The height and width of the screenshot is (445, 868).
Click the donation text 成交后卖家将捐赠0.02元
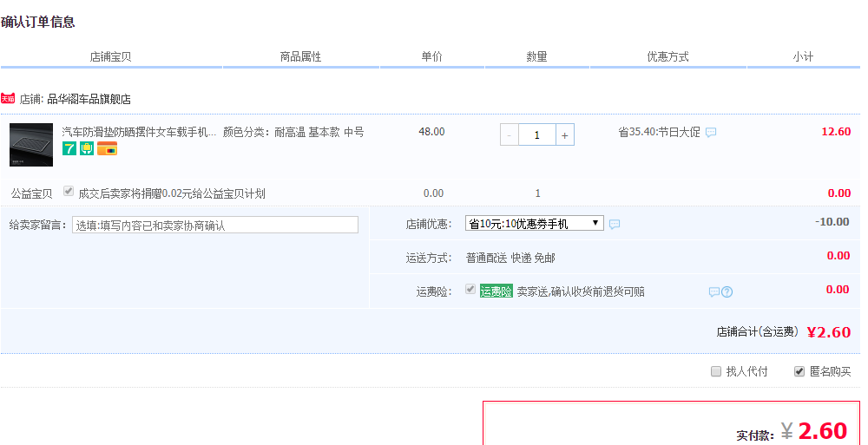(172, 193)
